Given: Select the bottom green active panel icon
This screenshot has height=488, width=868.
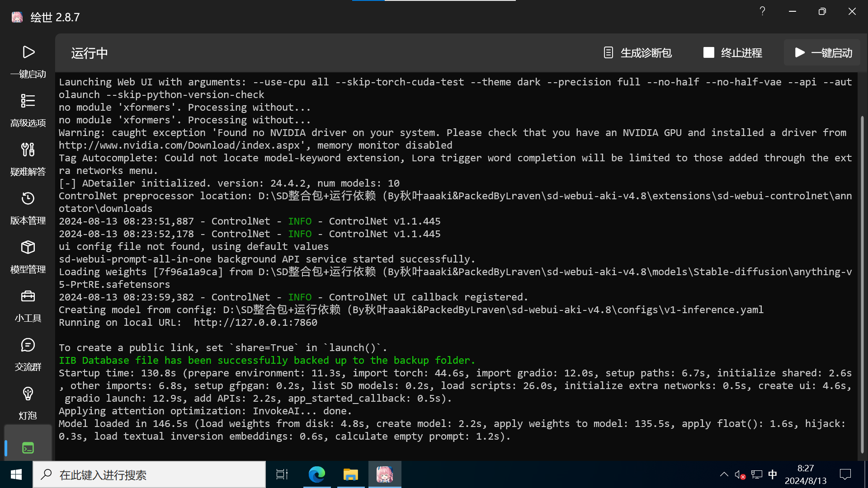Looking at the screenshot, I should coord(28,448).
